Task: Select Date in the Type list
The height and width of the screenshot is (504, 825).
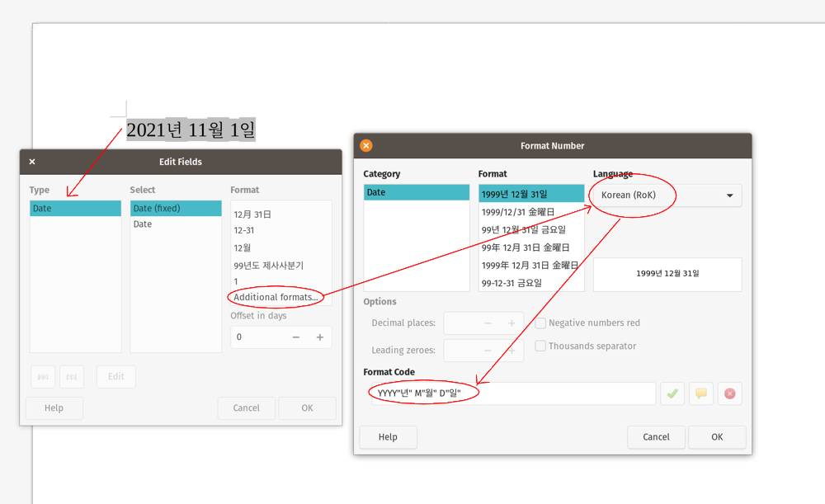Action: coord(75,209)
